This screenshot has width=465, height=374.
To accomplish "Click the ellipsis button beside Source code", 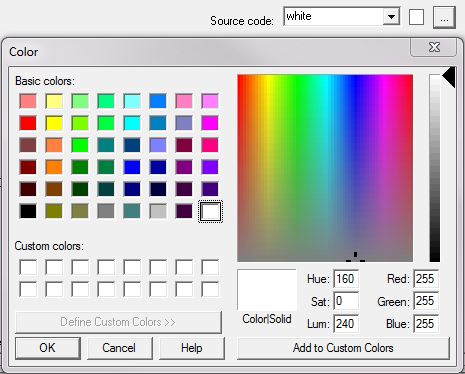I will coord(444,17).
